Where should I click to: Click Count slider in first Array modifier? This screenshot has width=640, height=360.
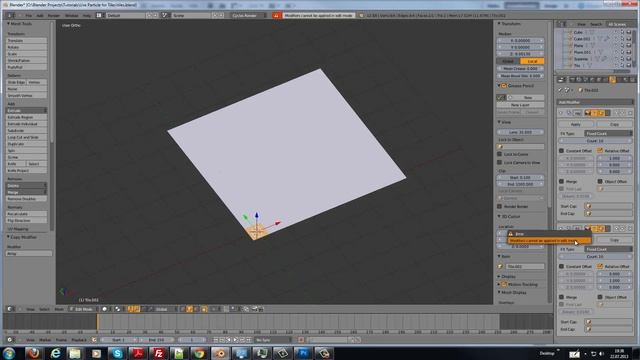click(x=595, y=141)
